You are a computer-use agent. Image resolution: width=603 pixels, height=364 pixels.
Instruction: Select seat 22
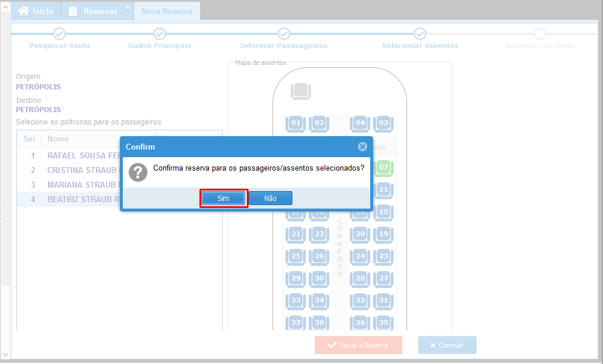click(319, 234)
